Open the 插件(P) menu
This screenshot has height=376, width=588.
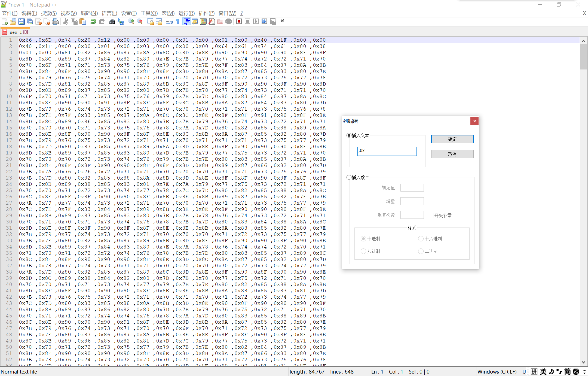click(x=207, y=13)
